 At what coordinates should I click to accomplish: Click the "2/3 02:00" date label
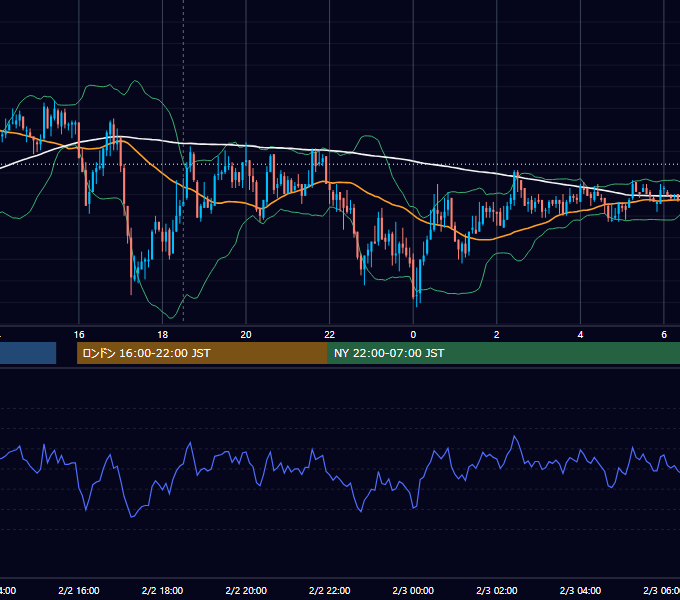point(497,591)
